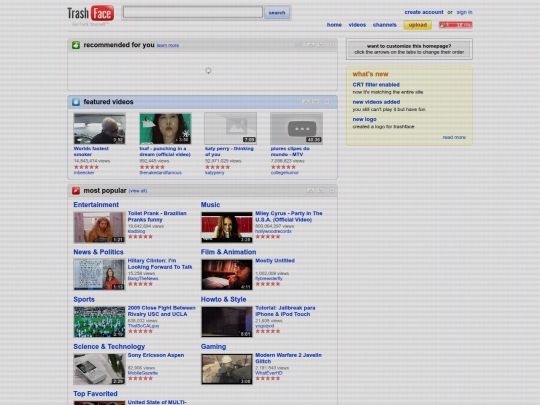Open the Howto & Style category
540x405 pixels.
click(x=223, y=299)
